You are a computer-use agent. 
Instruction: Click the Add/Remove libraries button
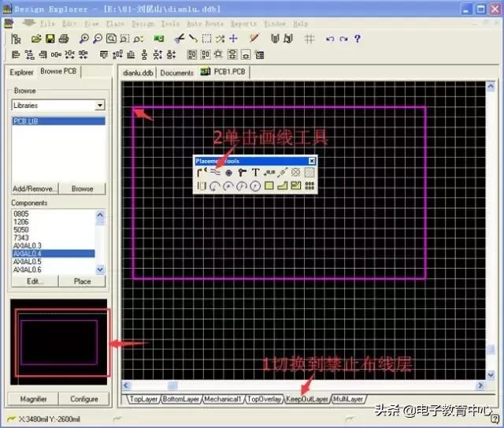[x=34, y=189]
